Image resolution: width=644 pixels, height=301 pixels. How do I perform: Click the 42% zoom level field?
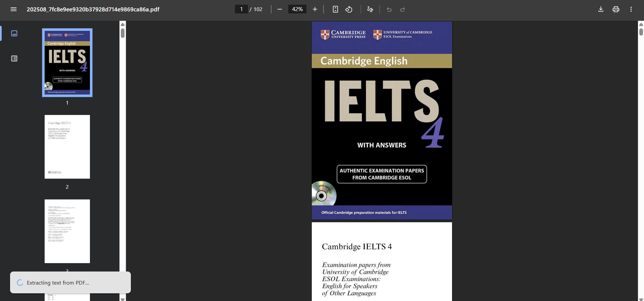point(297,9)
